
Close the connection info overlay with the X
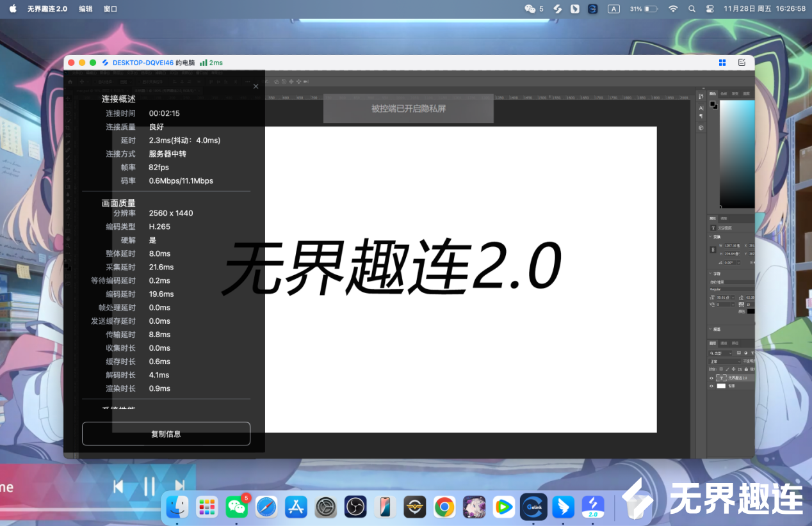point(256,86)
